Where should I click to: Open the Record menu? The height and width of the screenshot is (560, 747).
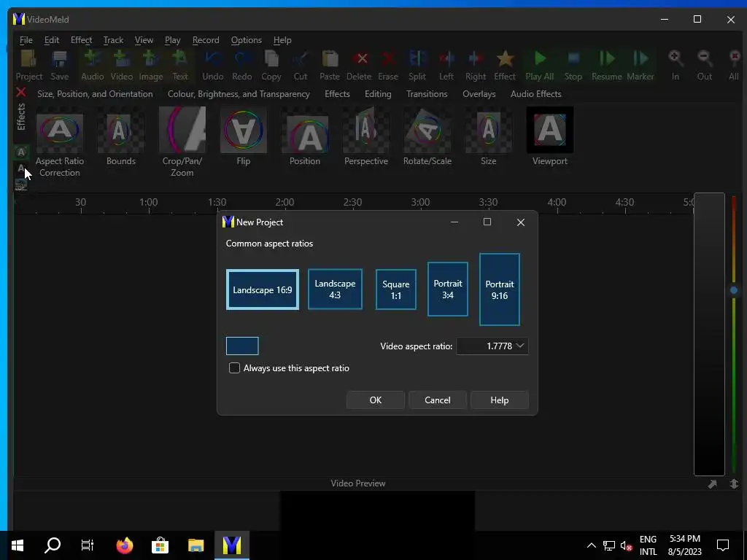(x=206, y=40)
